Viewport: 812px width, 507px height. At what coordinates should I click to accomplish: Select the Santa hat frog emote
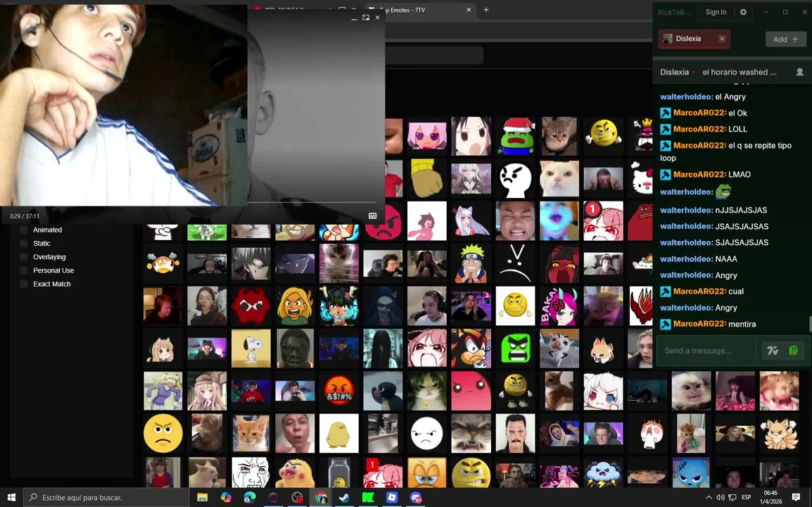pyautogui.click(x=515, y=137)
